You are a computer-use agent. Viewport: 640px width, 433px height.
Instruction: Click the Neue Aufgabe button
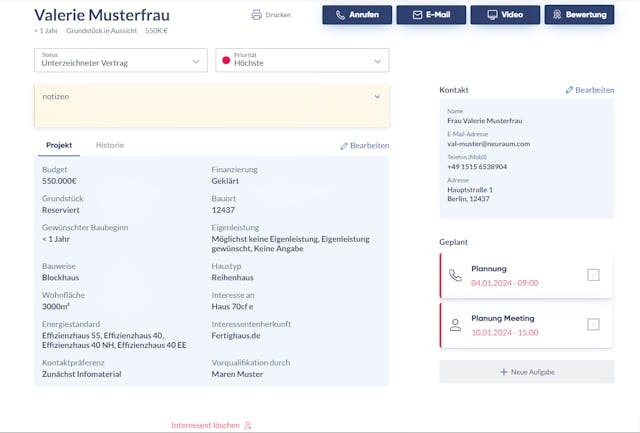click(526, 372)
